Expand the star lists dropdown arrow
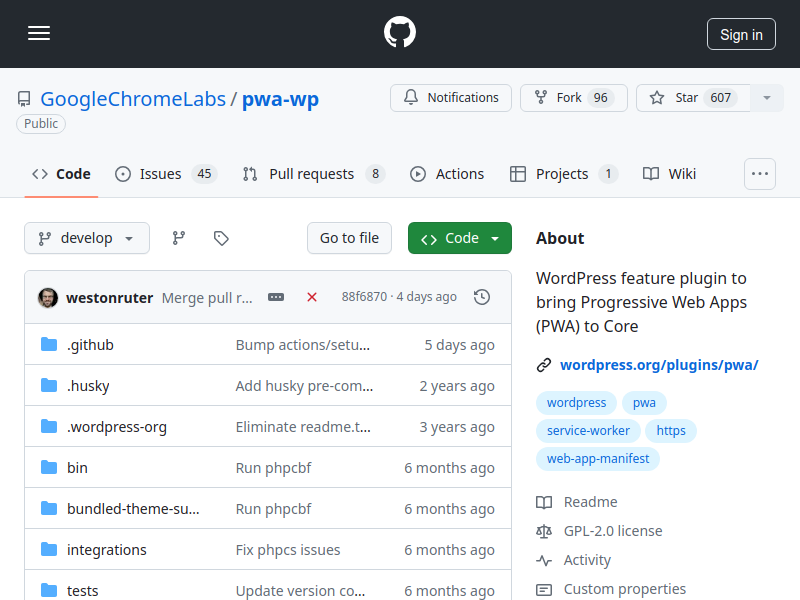Image resolution: width=800 pixels, height=600 pixels. click(x=767, y=98)
